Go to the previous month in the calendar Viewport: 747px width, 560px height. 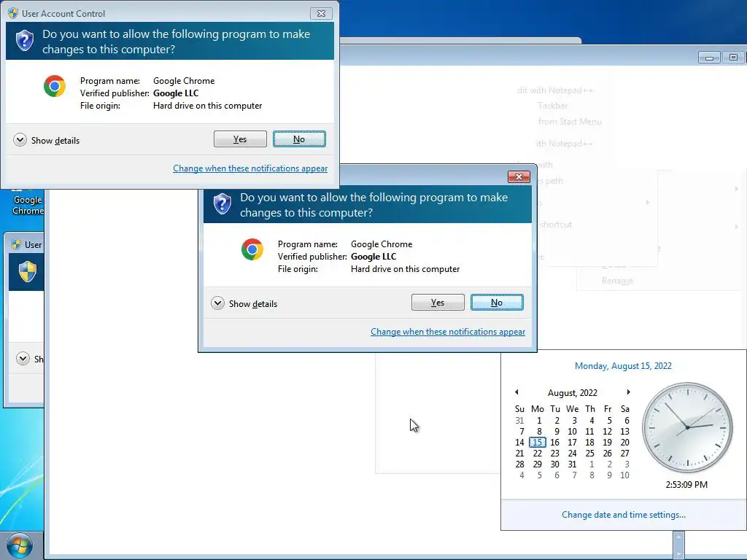517,392
